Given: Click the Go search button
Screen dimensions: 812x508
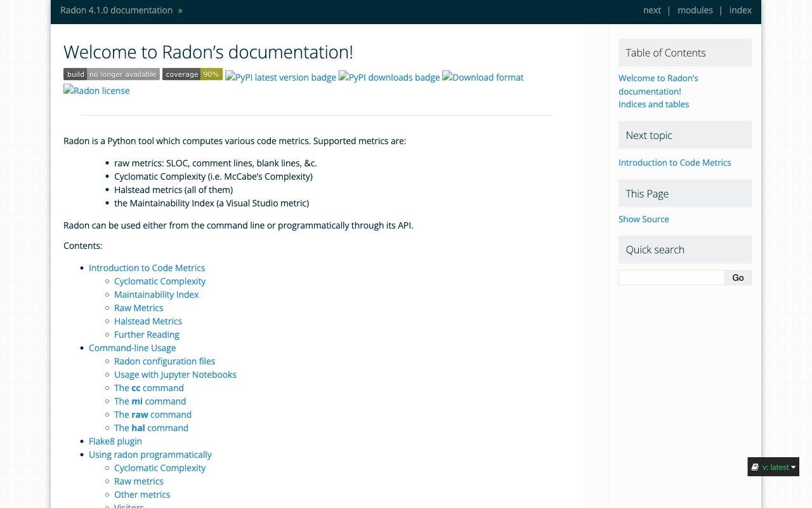Looking at the screenshot, I should (738, 277).
